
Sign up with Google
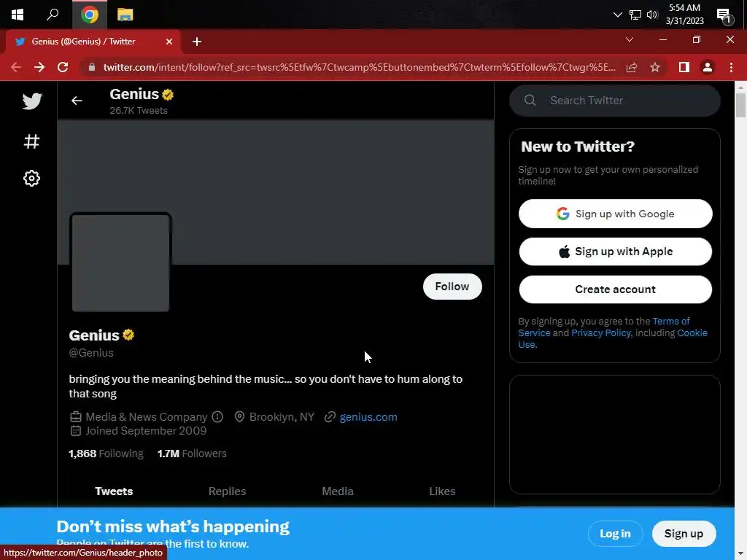(x=615, y=214)
